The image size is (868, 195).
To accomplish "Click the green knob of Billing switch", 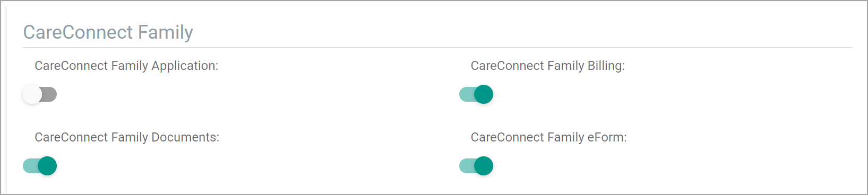I will 484,94.
